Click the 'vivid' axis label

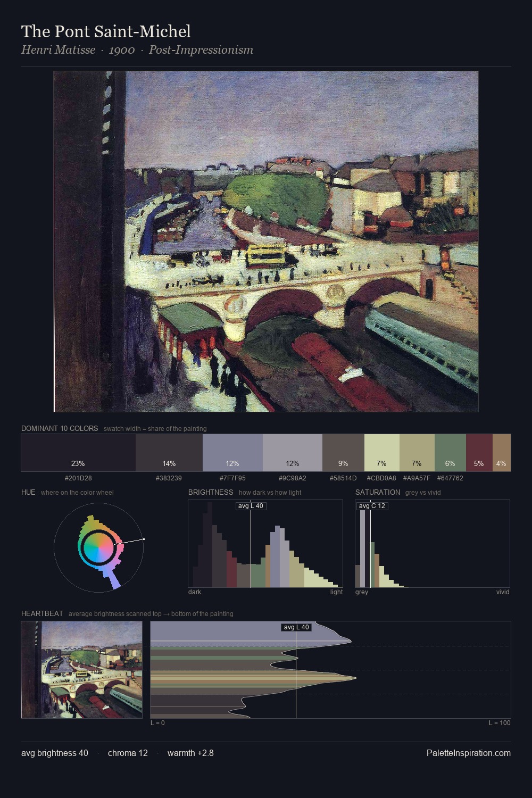503,592
